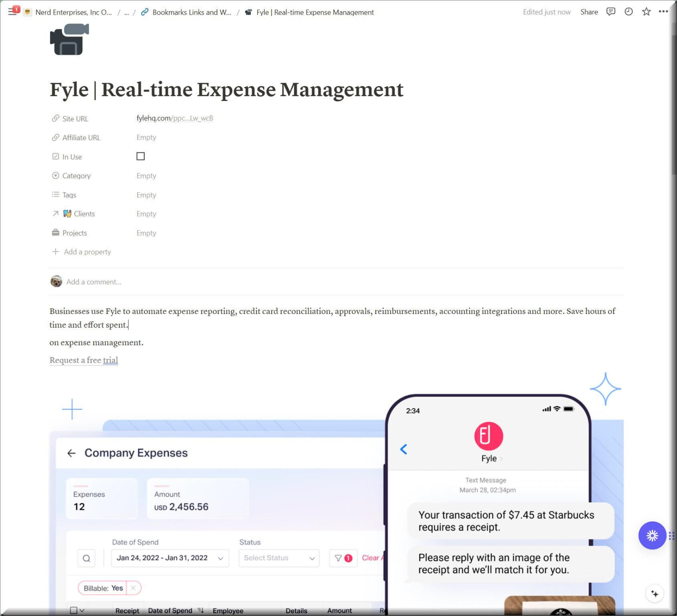677x616 pixels.
Task: Open the sidebar hamburger menu
Action: point(12,12)
